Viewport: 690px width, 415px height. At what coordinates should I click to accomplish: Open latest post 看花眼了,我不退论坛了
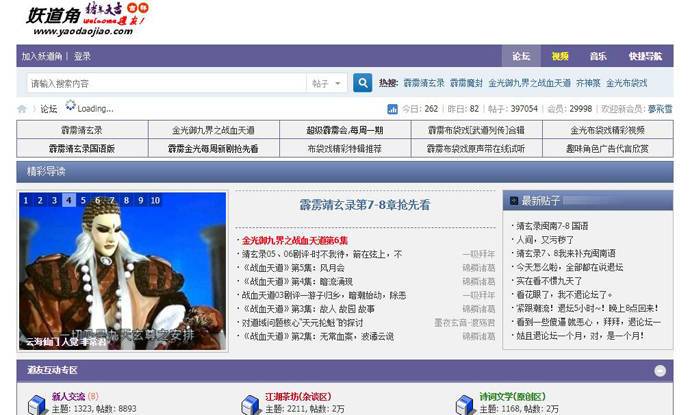pos(564,295)
